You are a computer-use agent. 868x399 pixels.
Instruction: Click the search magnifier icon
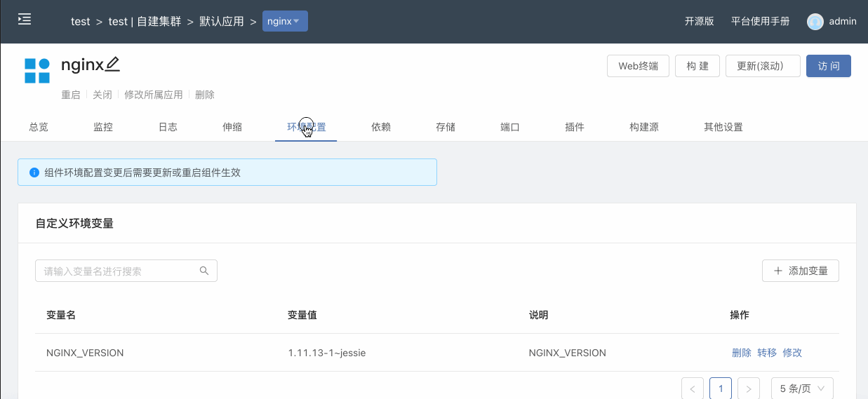coord(204,271)
